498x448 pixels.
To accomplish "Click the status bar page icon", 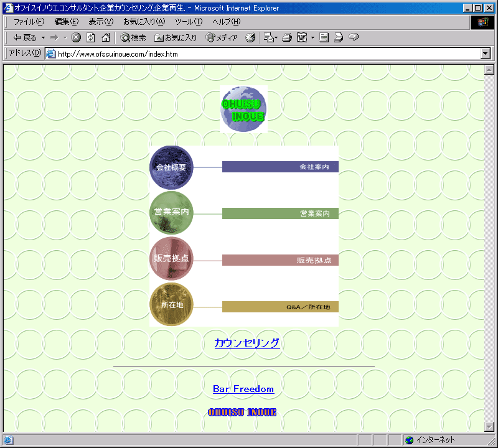I will tap(8, 440).
